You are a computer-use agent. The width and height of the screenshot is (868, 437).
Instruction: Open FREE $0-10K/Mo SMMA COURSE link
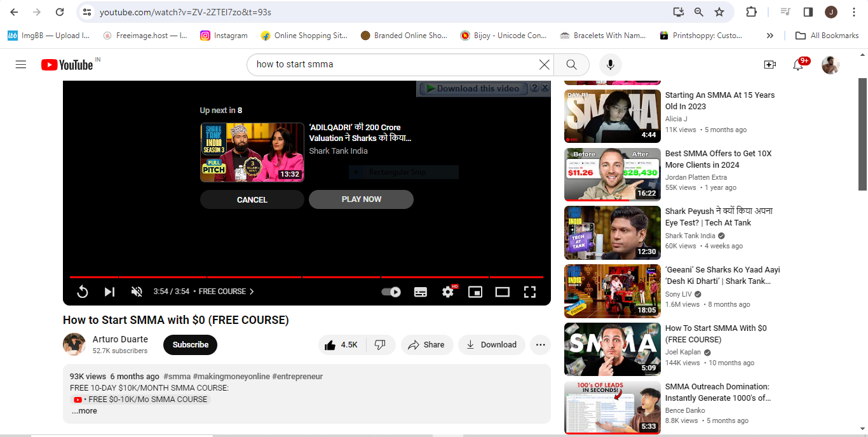[140, 400]
